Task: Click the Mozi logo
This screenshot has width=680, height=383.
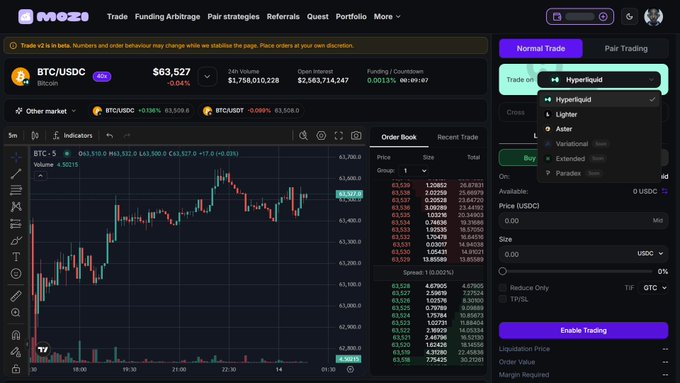Action: [53, 16]
